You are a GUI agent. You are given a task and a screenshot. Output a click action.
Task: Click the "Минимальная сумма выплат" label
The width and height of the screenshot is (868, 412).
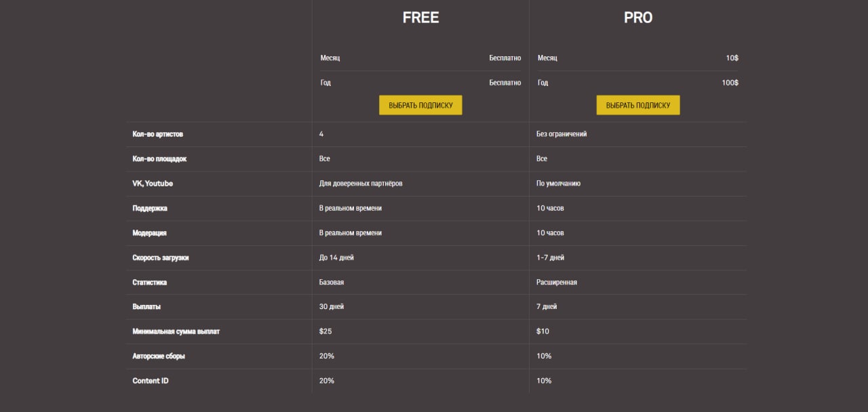[x=176, y=331]
